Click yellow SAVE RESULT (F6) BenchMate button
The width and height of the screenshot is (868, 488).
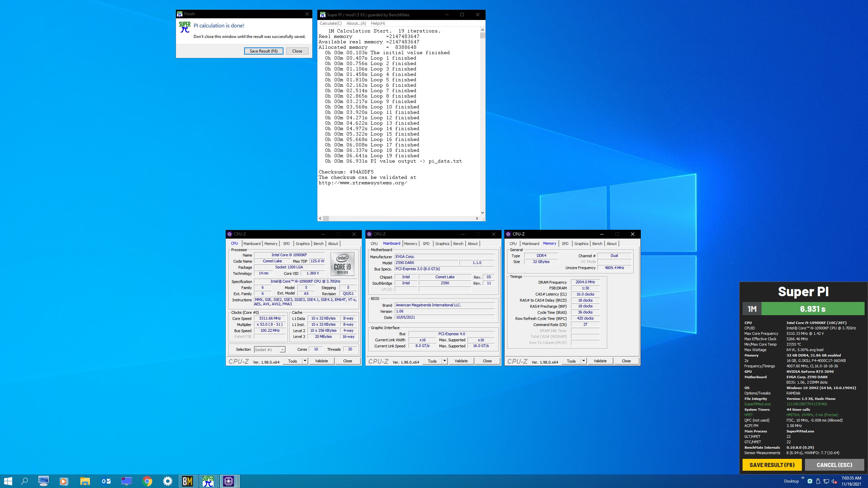[x=772, y=465]
